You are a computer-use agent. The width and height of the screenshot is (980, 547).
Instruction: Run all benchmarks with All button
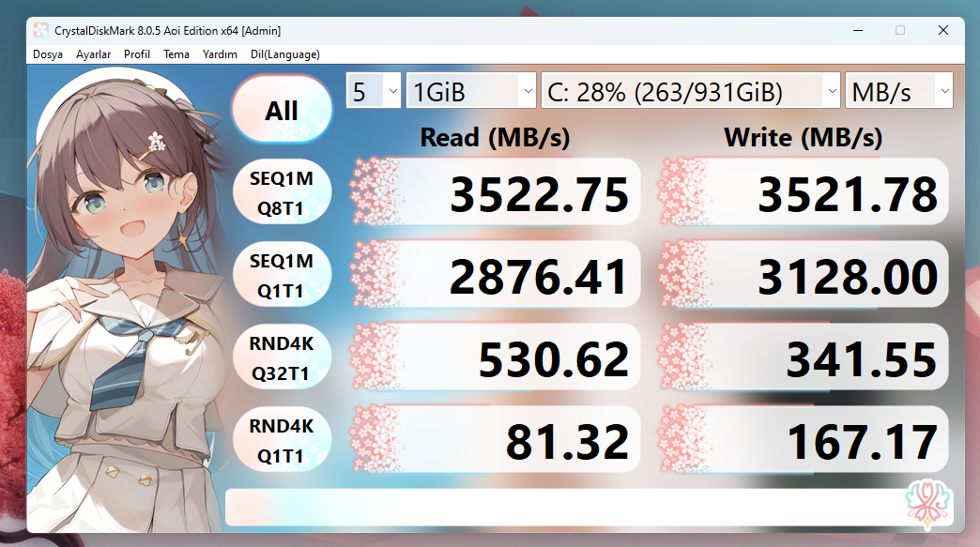[282, 110]
